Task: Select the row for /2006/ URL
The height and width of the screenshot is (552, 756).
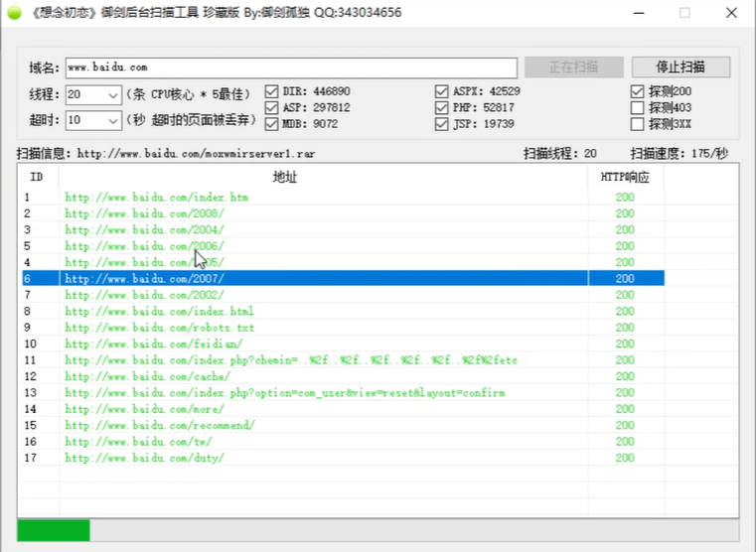Action: point(344,246)
